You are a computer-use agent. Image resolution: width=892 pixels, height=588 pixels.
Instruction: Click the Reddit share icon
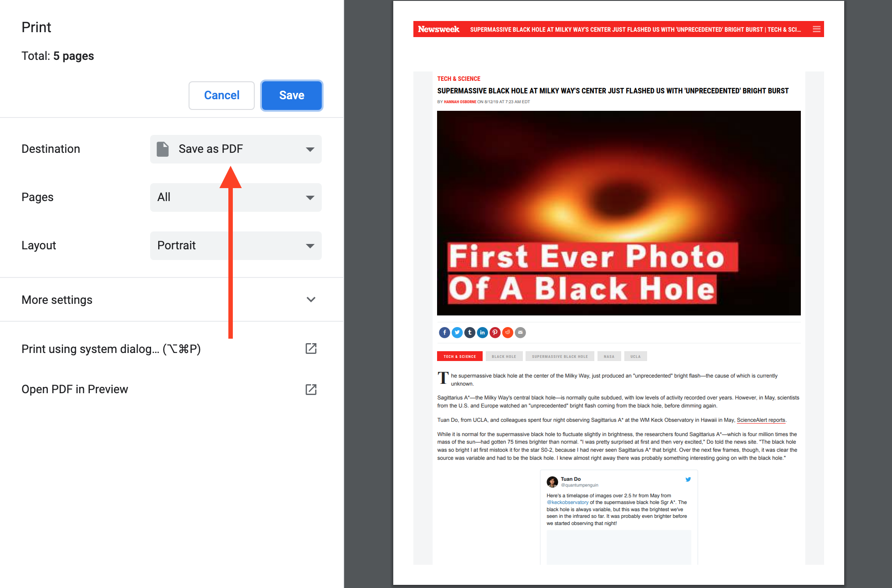click(508, 332)
